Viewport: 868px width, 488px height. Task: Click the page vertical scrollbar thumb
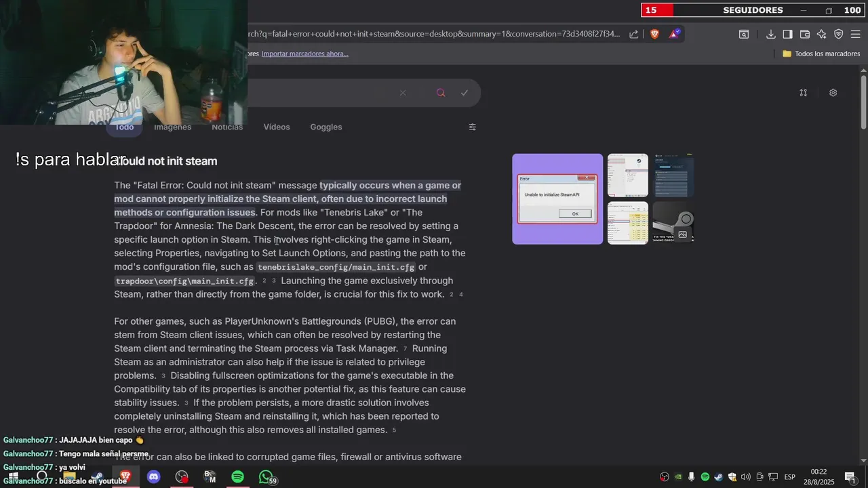coord(863,102)
